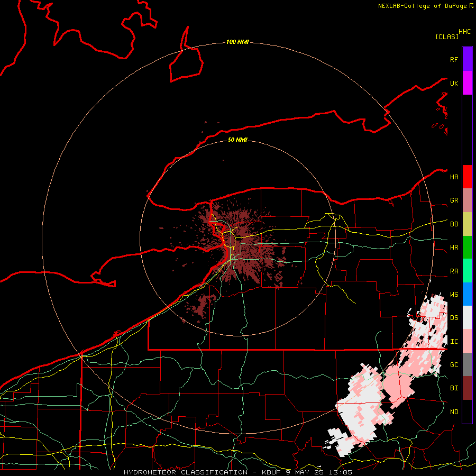The height and width of the screenshot is (476, 476).
Task: Select the BD yellow legend block
Action: pos(467,224)
